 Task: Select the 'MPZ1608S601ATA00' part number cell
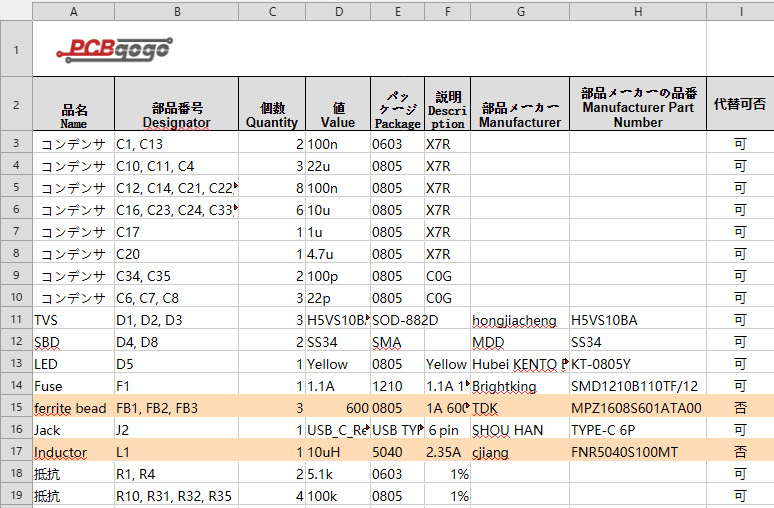click(x=637, y=407)
